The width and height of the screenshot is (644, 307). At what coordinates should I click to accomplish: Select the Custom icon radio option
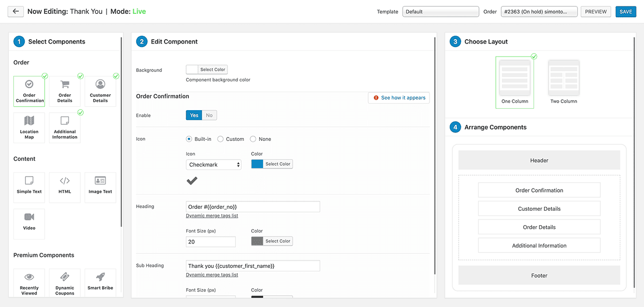click(x=220, y=139)
